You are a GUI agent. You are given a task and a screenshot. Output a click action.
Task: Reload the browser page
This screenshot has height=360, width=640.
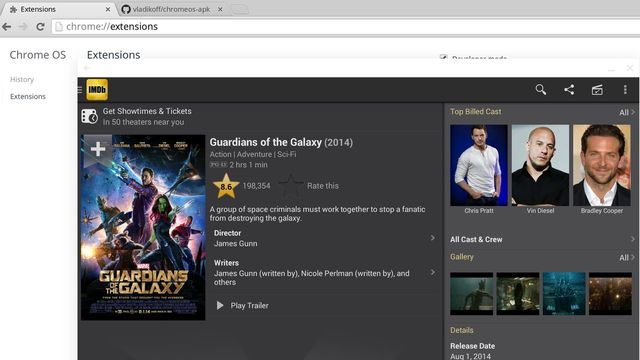40,27
